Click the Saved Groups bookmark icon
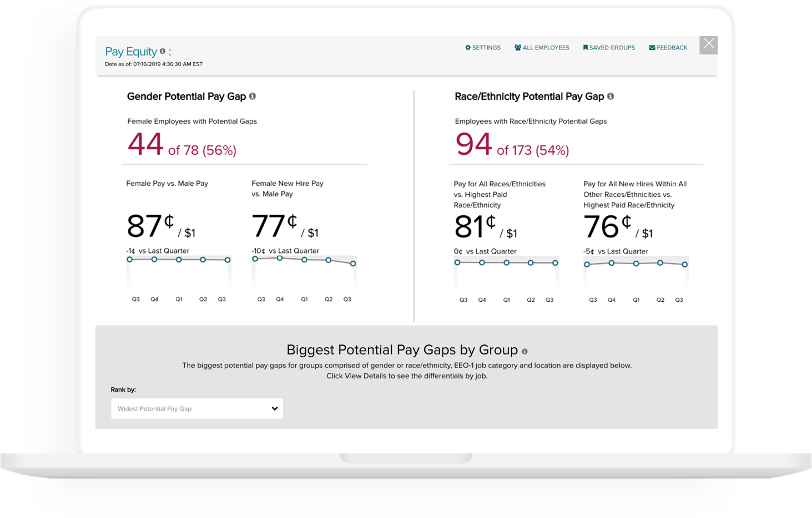This screenshot has height=518, width=812. tap(586, 48)
